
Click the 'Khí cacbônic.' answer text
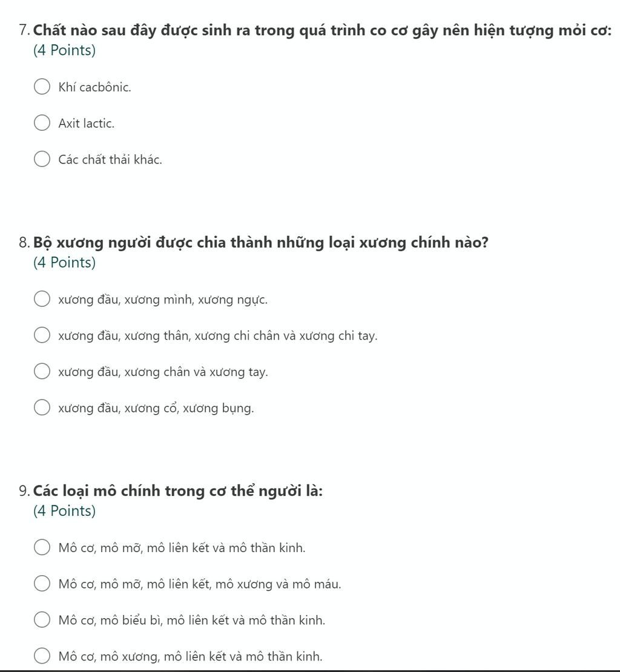(94, 87)
